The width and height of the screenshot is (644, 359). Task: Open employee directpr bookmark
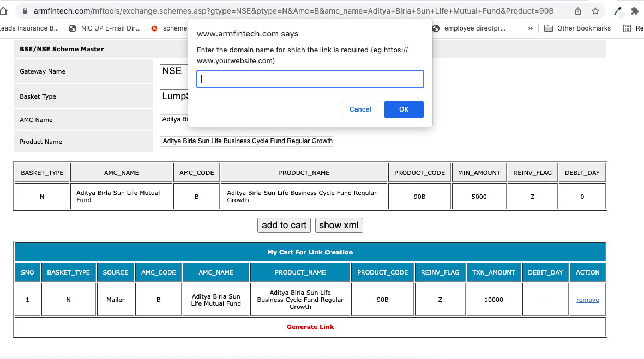click(468, 28)
